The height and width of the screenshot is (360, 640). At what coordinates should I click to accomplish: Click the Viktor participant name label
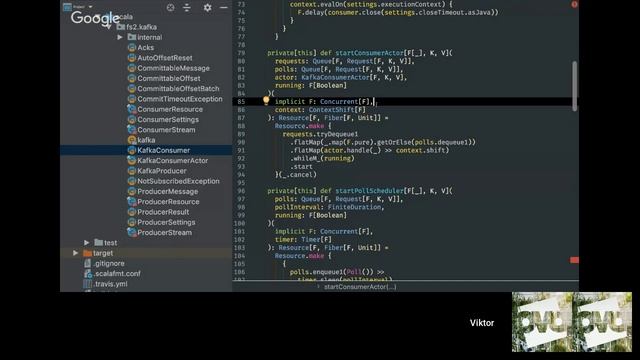482,323
